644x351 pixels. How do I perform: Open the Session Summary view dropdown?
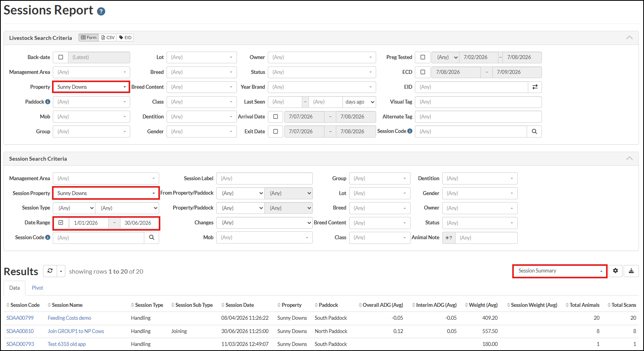point(560,271)
